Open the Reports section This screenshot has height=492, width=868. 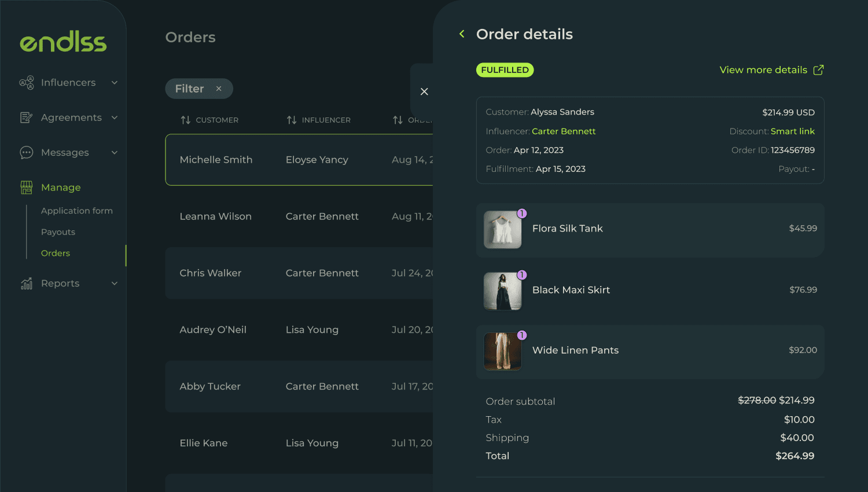[60, 284]
